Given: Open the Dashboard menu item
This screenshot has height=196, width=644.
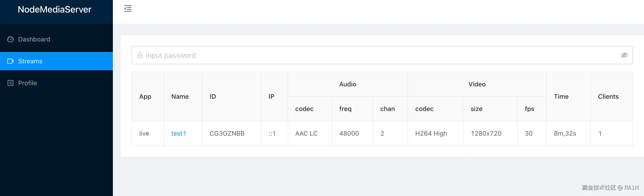Looking at the screenshot, I should tap(34, 39).
